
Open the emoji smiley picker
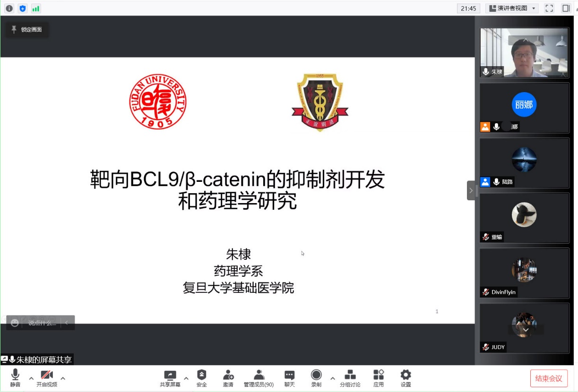[15, 323]
